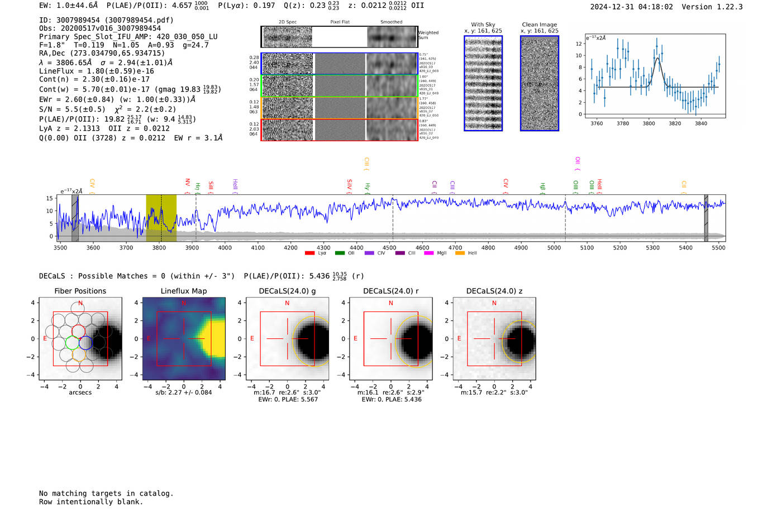782x532 pixels.
Task: Click the green fiber circle in Fiber Positions
Action: pos(72,342)
